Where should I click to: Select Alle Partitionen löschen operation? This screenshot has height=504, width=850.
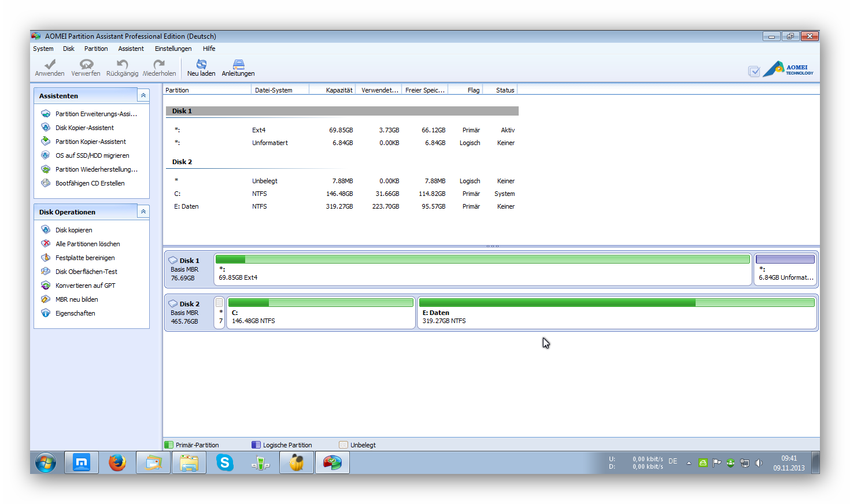(x=87, y=244)
